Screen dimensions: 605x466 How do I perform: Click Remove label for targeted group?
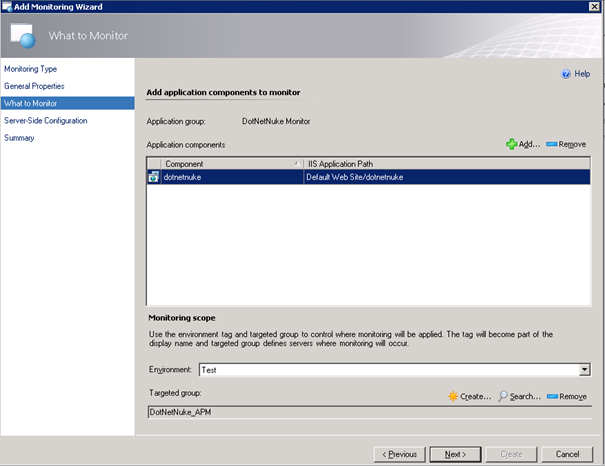coord(573,397)
